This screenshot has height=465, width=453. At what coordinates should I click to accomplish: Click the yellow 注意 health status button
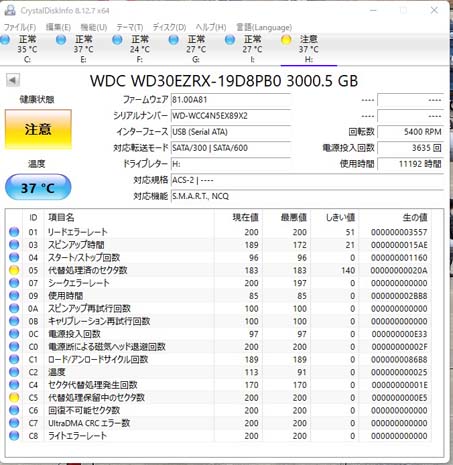point(38,129)
